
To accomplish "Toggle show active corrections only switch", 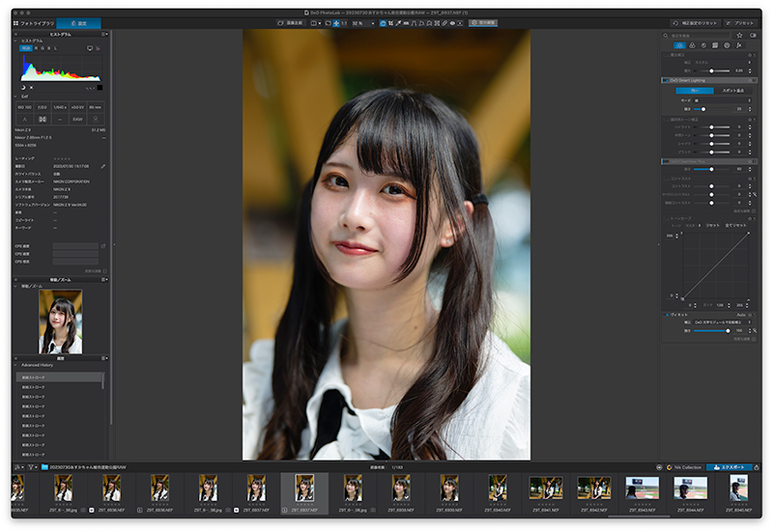I will [x=754, y=36].
